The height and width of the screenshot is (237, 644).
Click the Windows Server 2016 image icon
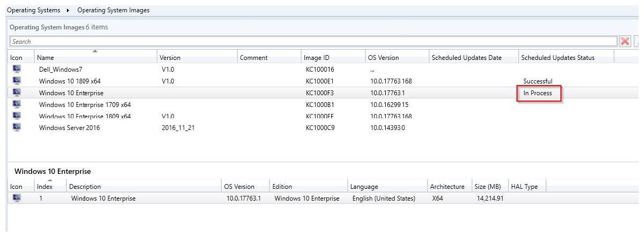click(17, 127)
